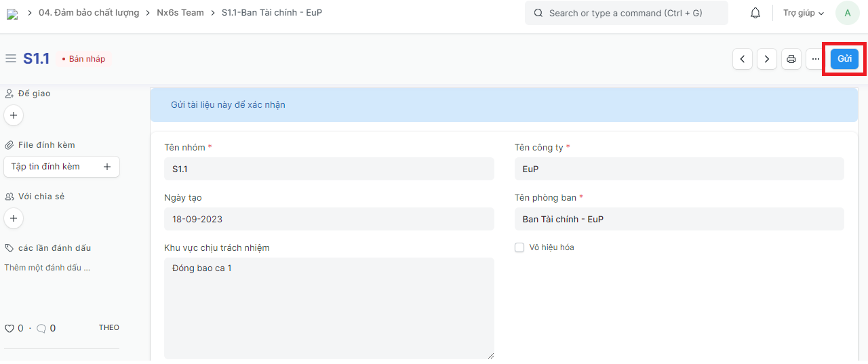Go to previous document arrow
This screenshot has height=364, width=868.
coord(743,59)
